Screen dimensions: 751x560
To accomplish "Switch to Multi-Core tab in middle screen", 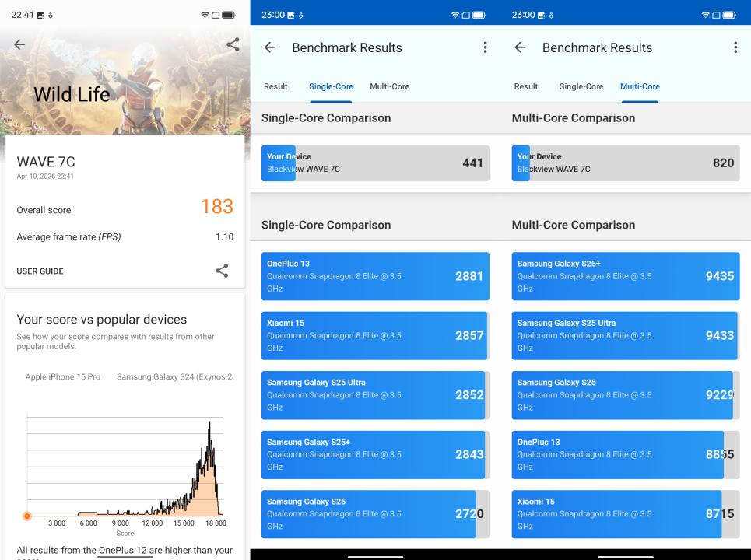I will click(389, 86).
